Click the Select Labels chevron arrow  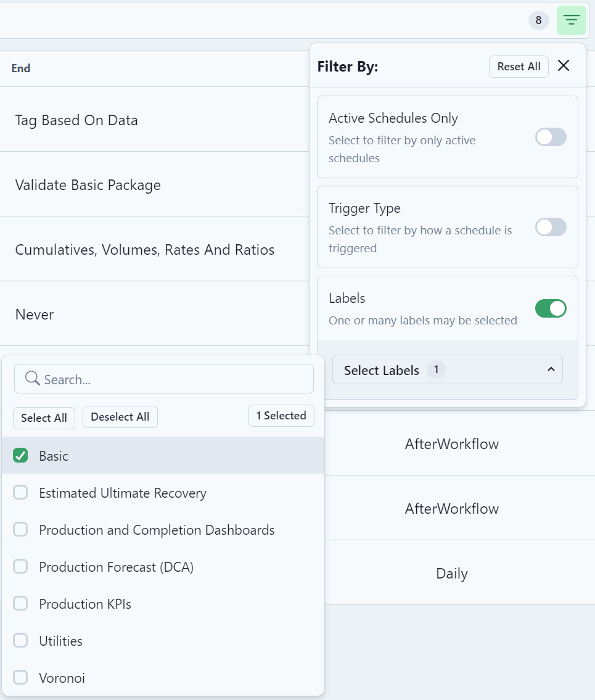point(551,369)
